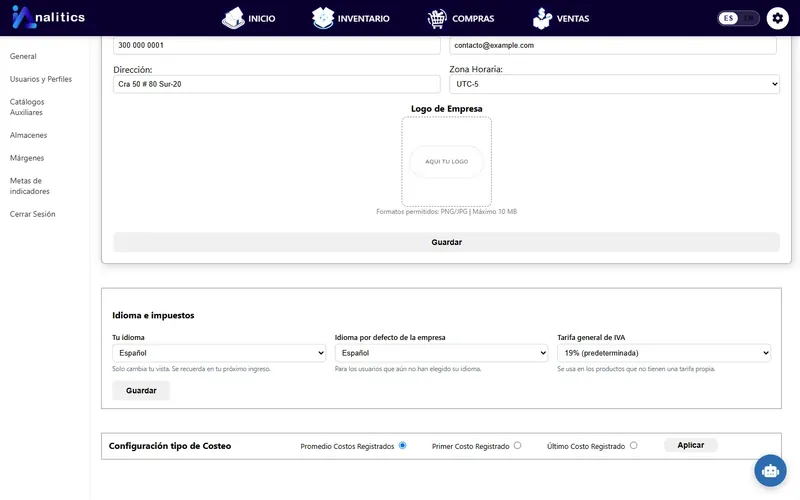The image size is (800, 500).
Task: Click the Dirección input field
Action: (277, 84)
